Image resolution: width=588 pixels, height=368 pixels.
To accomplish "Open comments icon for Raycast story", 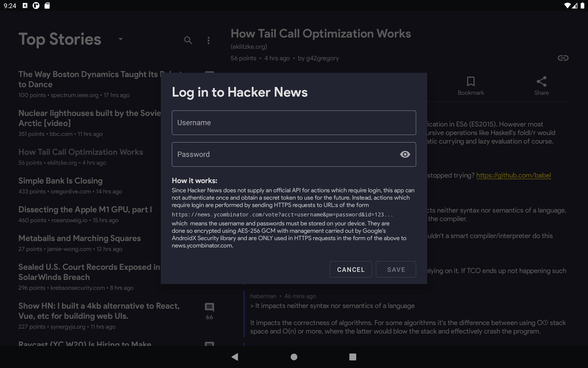I will [x=209, y=344].
